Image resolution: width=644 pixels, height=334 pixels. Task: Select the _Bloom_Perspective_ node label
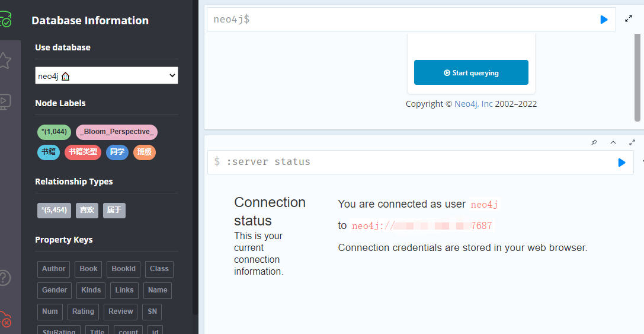click(117, 132)
